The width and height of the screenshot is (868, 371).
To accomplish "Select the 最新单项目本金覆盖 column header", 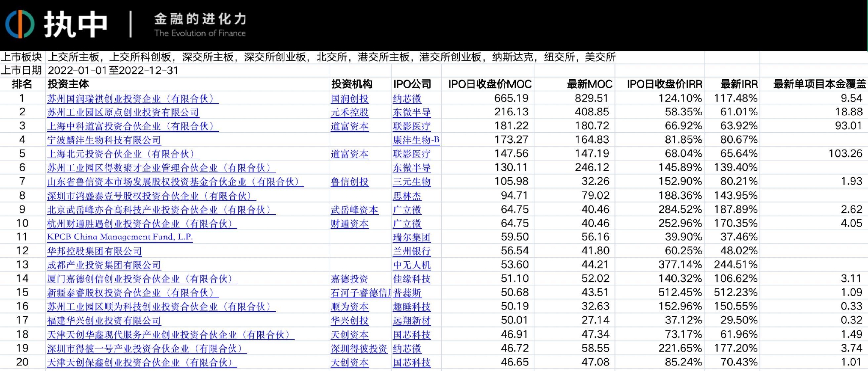I will click(820, 84).
